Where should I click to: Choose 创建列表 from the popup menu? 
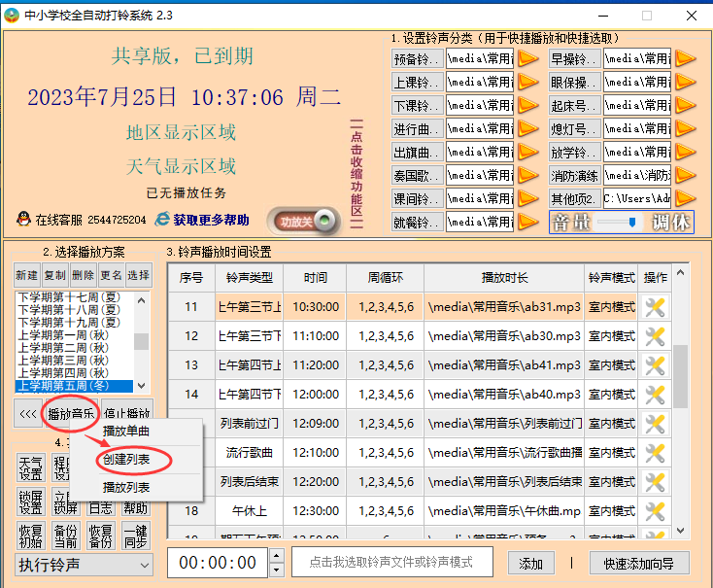(x=126, y=458)
